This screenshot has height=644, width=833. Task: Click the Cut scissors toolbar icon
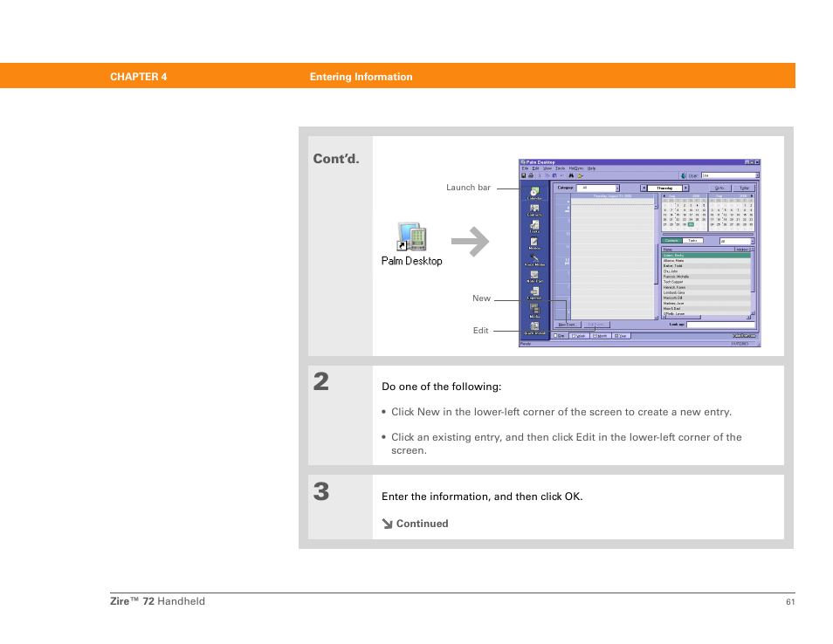(x=540, y=175)
